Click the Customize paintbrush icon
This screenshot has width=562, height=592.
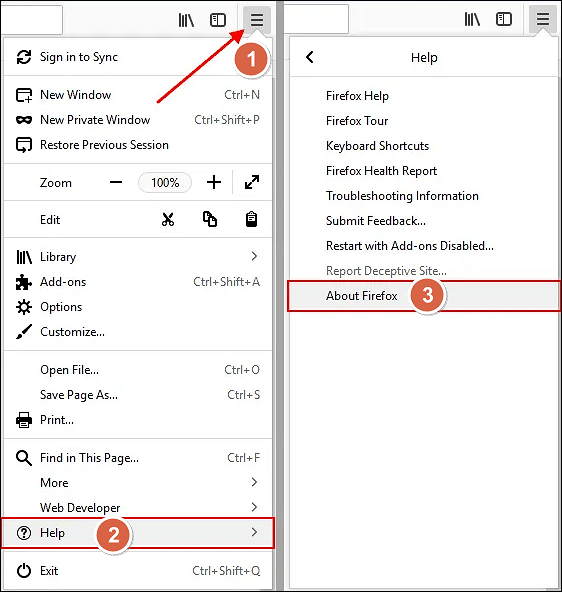point(24,332)
